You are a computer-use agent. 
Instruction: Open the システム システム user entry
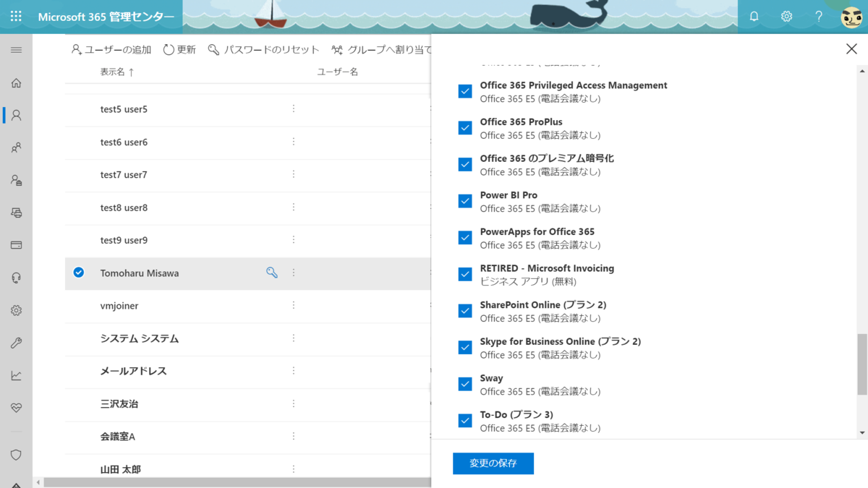(x=140, y=338)
